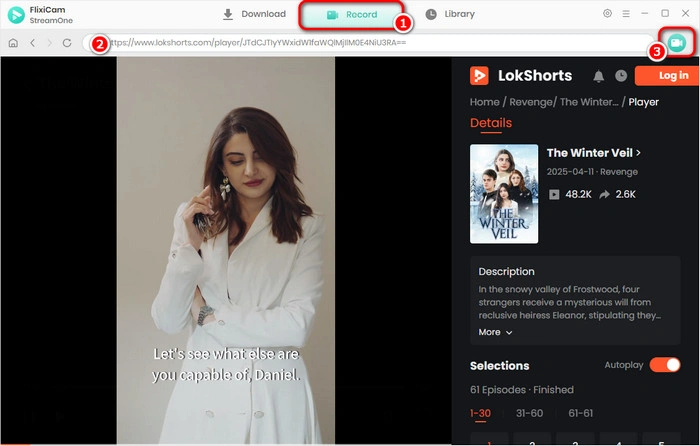Click The Winter Veil poster thumbnail
The image size is (700, 446).
click(504, 194)
